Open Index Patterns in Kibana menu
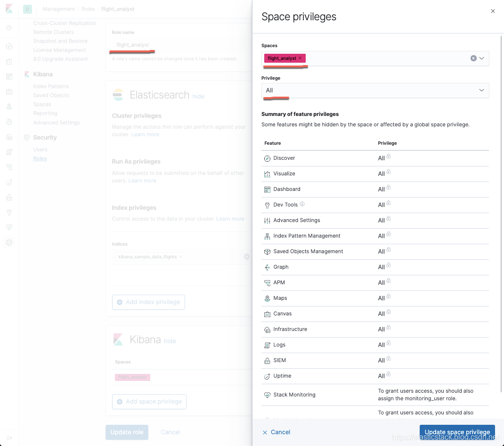The image size is (504, 446). click(51, 86)
